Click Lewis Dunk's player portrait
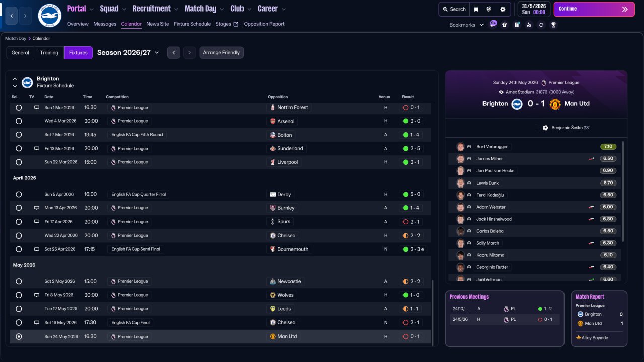This screenshot has width=644, height=362. [460, 183]
